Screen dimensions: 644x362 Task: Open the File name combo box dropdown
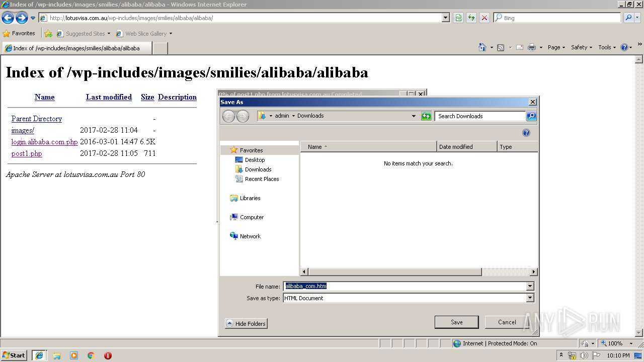[x=530, y=286]
